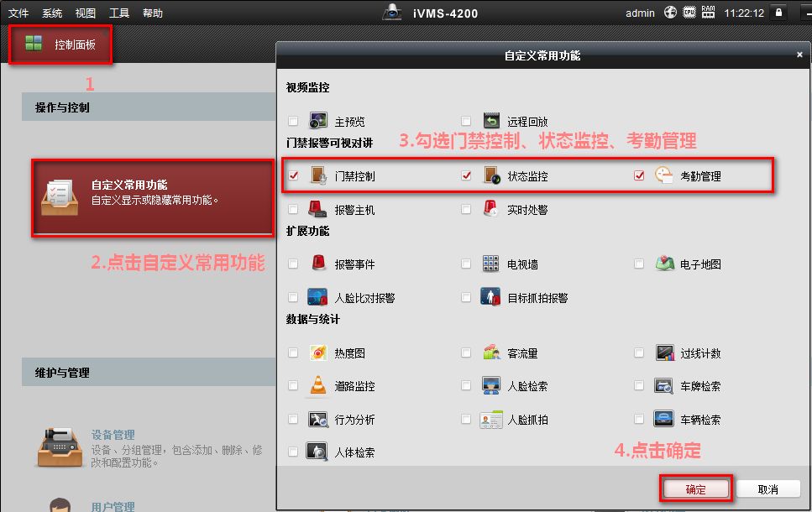
Task: Click the 设备管理 device management icon
Action: 60,447
